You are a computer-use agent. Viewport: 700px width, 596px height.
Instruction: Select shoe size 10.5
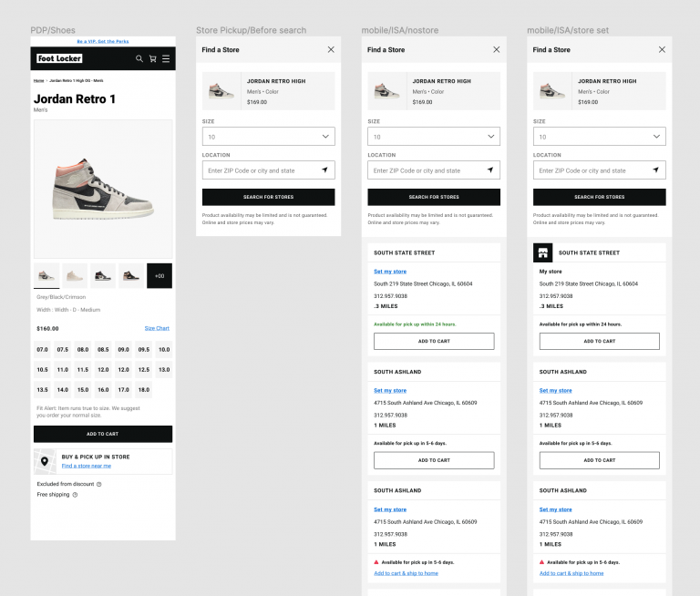click(43, 370)
